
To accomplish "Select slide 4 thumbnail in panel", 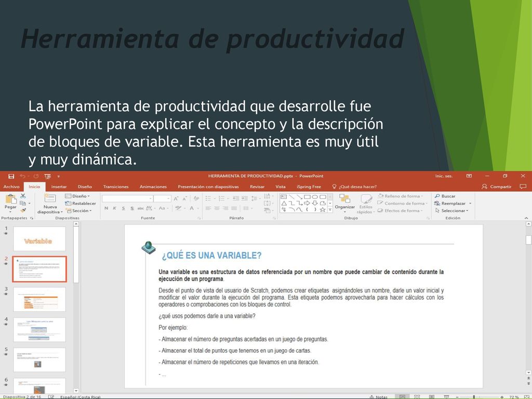I will coord(39,329).
